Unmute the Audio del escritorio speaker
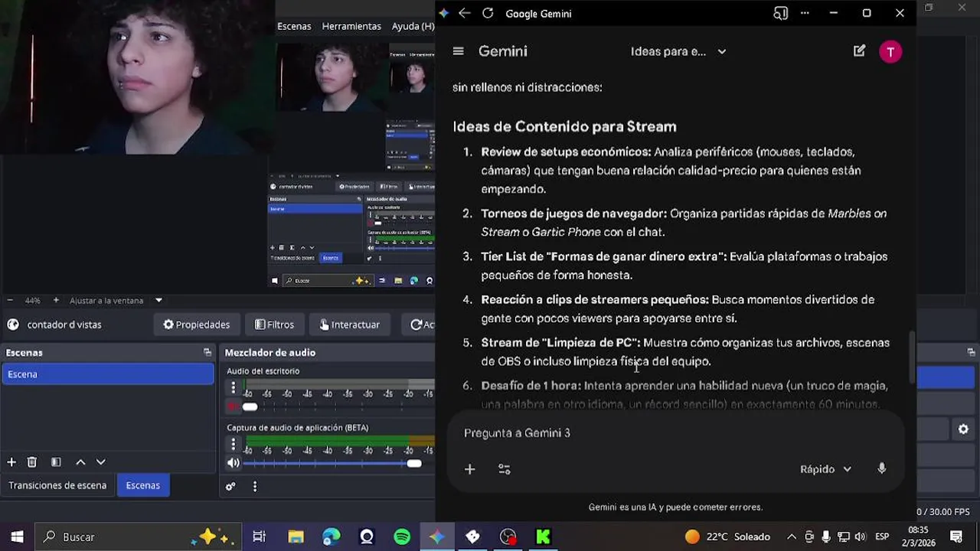This screenshot has height=551, width=980. [x=234, y=406]
